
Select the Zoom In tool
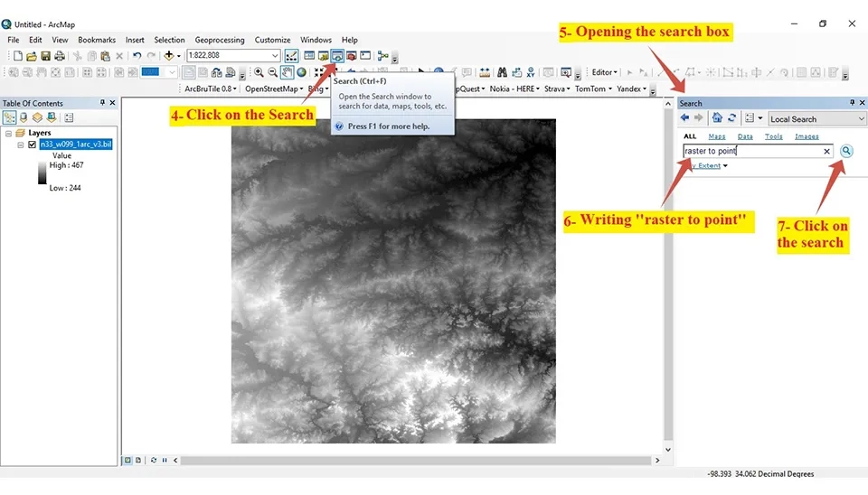pyautogui.click(x=259, y=72)
